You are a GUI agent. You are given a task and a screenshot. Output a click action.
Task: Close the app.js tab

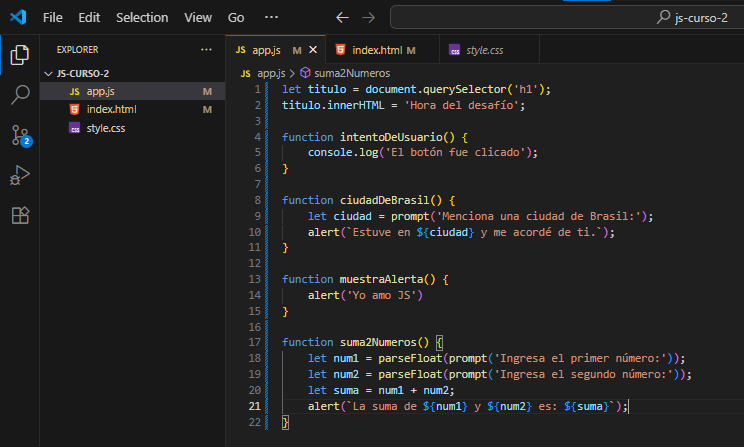point(313,49)
